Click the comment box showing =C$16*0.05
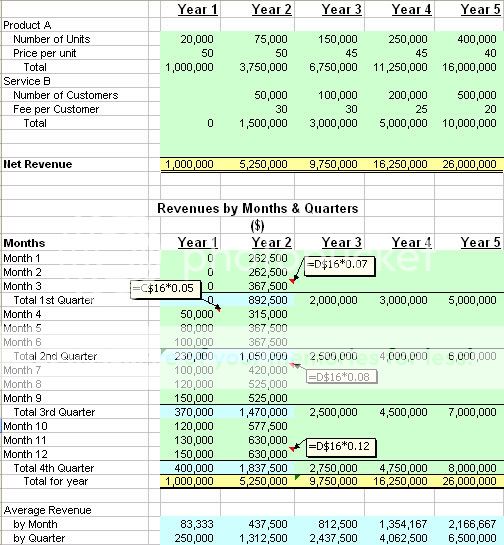 click(166, 290)
